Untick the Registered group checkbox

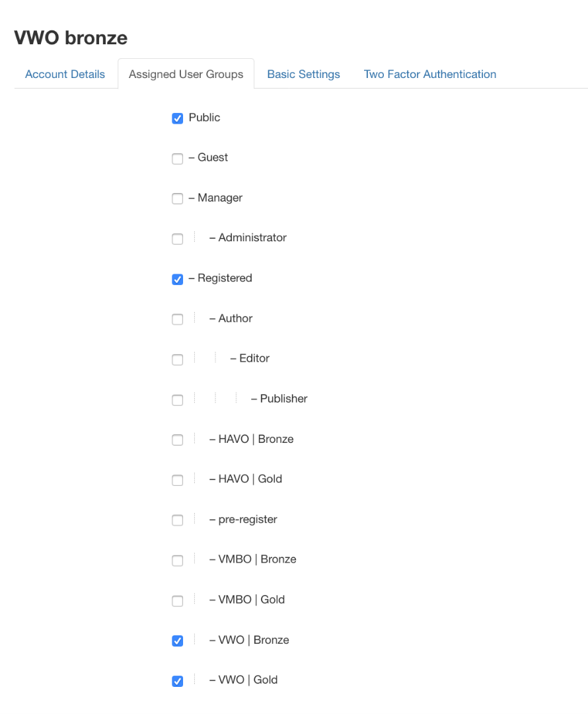tap(177, 279)
